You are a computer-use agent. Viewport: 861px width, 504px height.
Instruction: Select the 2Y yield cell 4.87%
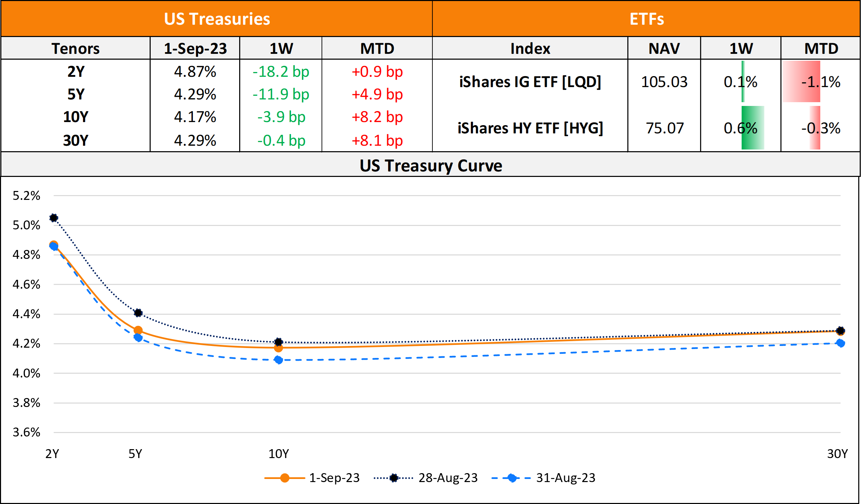click(195, 72)
